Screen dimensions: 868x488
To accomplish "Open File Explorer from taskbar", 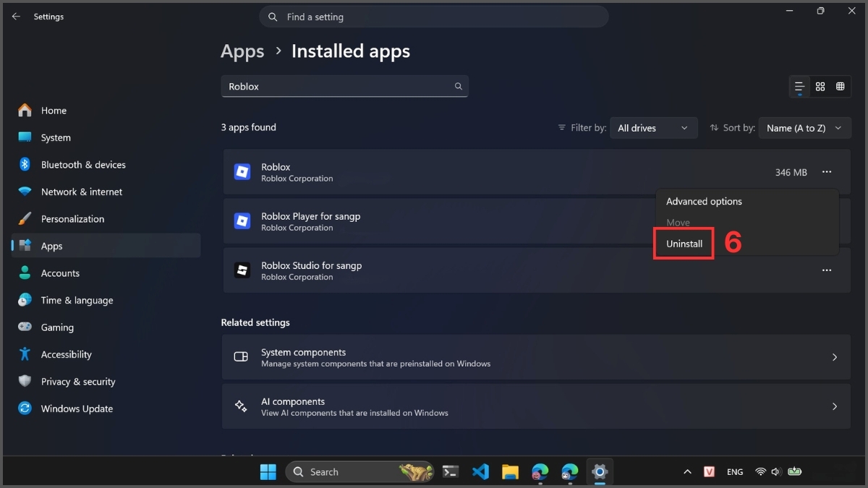I will [510, 471].
